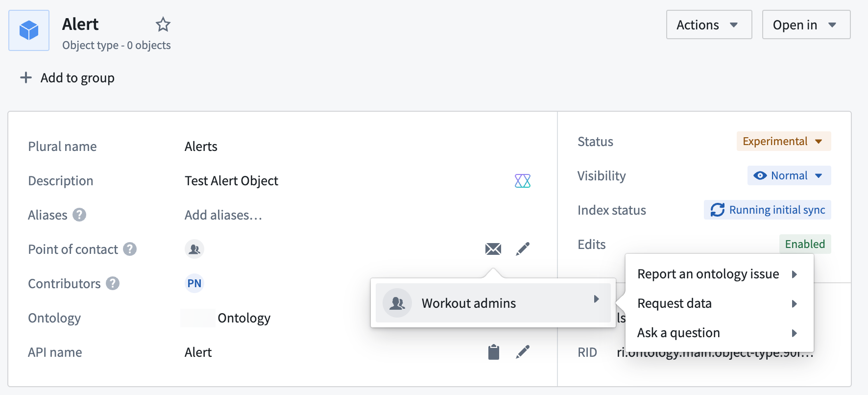Click Object type - 0 objects subtitle

117,45
